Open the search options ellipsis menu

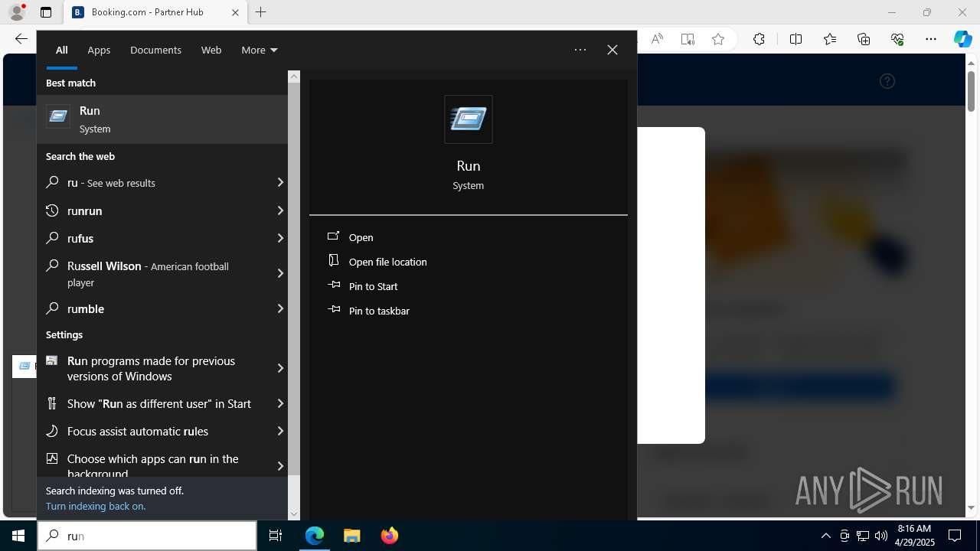580,50
